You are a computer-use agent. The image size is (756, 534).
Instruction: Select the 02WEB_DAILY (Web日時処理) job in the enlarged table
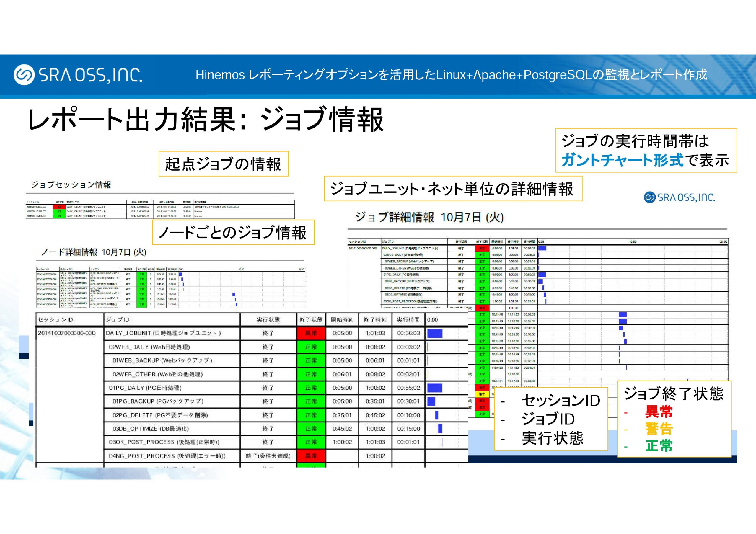pyautogui.click(x=149, y=347)
